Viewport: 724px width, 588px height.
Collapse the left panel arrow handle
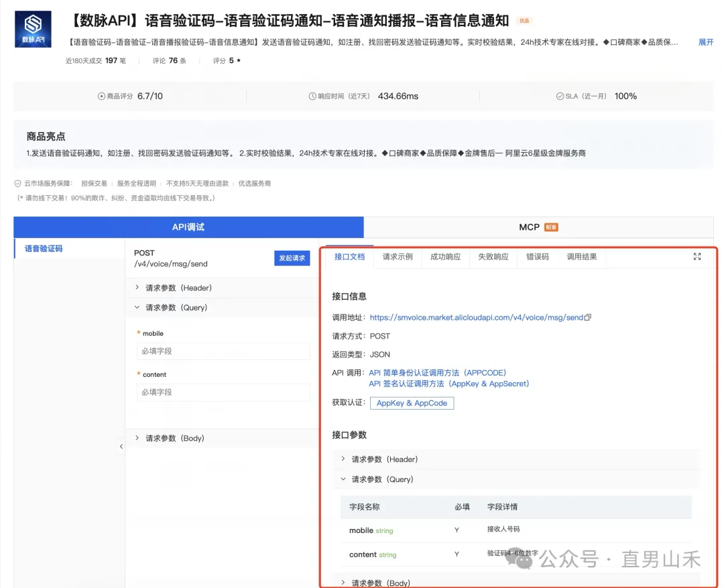121,447
